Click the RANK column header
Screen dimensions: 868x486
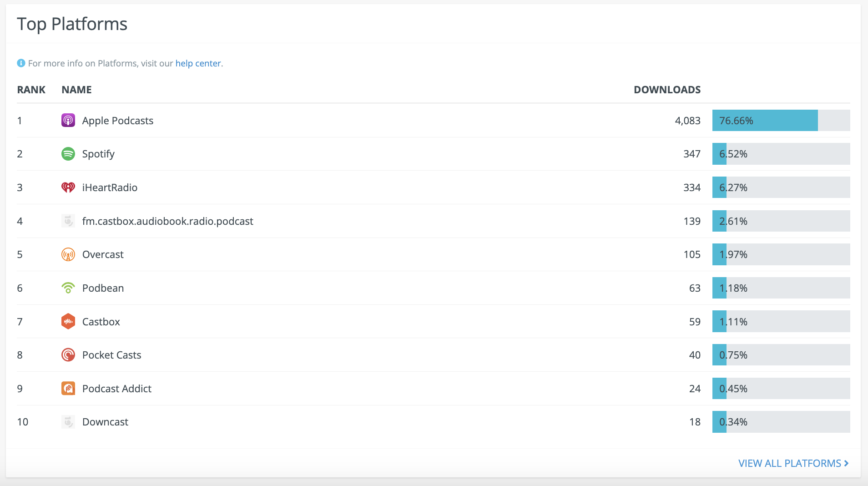tap(31, 90)
